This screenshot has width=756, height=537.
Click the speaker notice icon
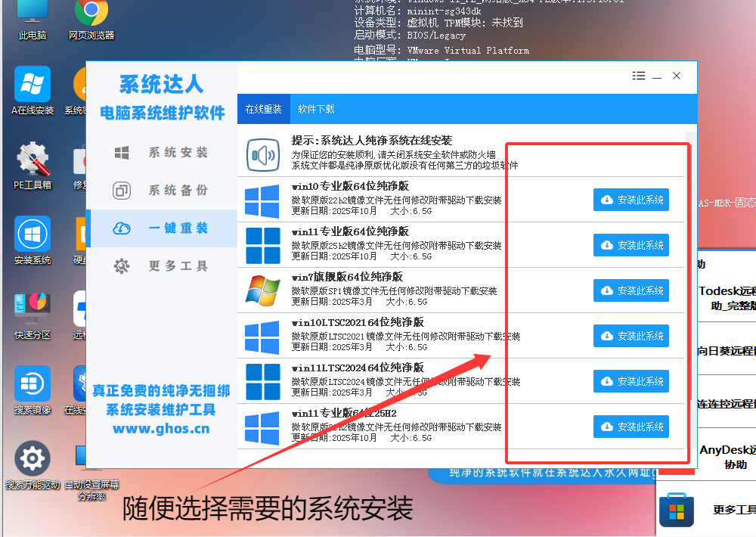pyautogui.click(x=263, y=156)
